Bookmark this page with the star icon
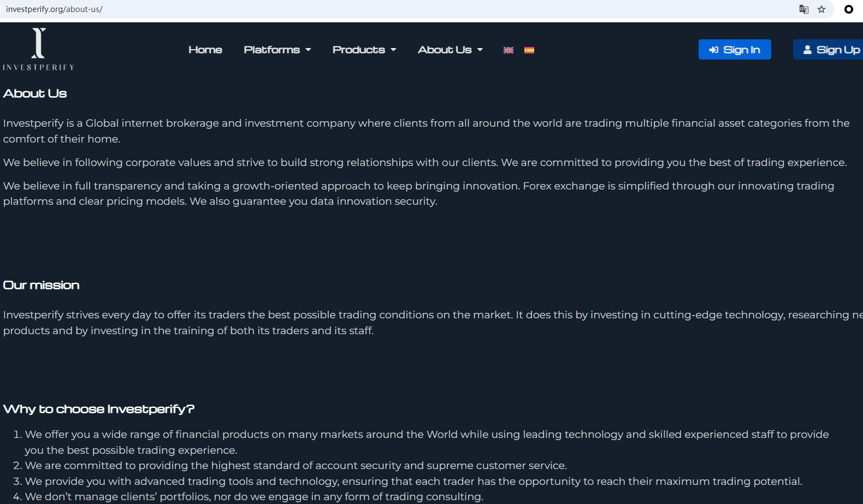Screen dimensions: 863x504 coord(821,9)
